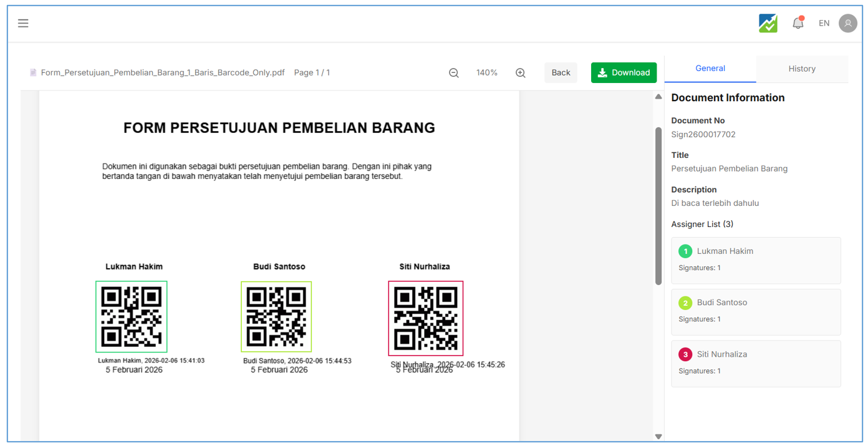Screen dimensions: 868x446
Task: Click Budi Santoso's QR code signature
Action: [276, 316]
